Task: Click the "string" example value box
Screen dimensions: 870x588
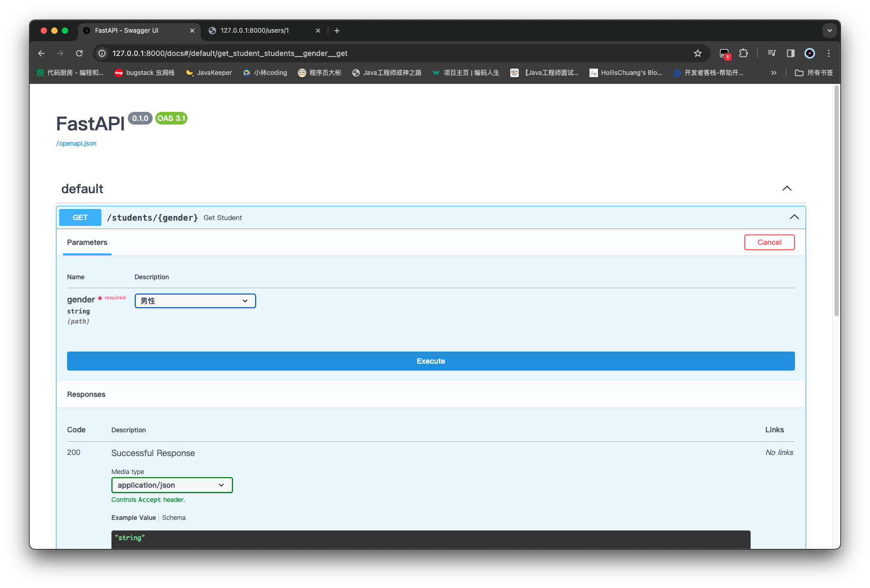Action: point(431,539)
